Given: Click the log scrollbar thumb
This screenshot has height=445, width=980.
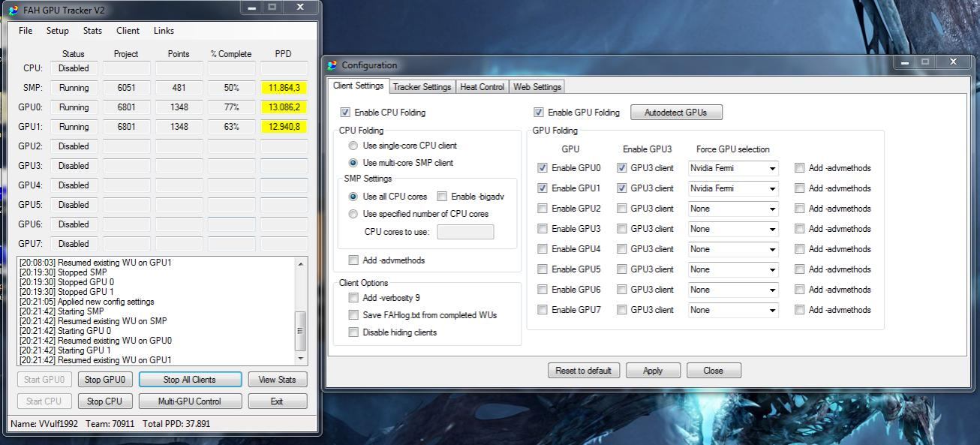Looking at the screenshot, I should pyautogui.click(x=301, y=331).
